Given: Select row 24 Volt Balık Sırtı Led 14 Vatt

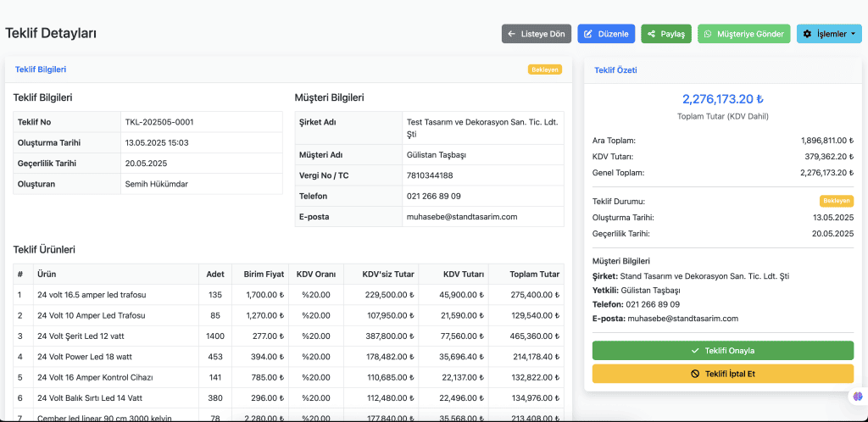Looking at the screenshot, I should coord(288,398).
